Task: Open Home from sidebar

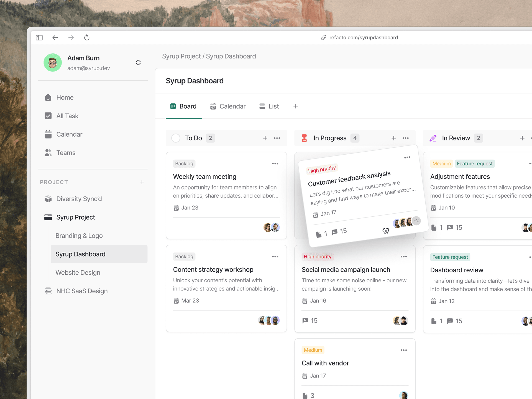Action: (65, 98)
